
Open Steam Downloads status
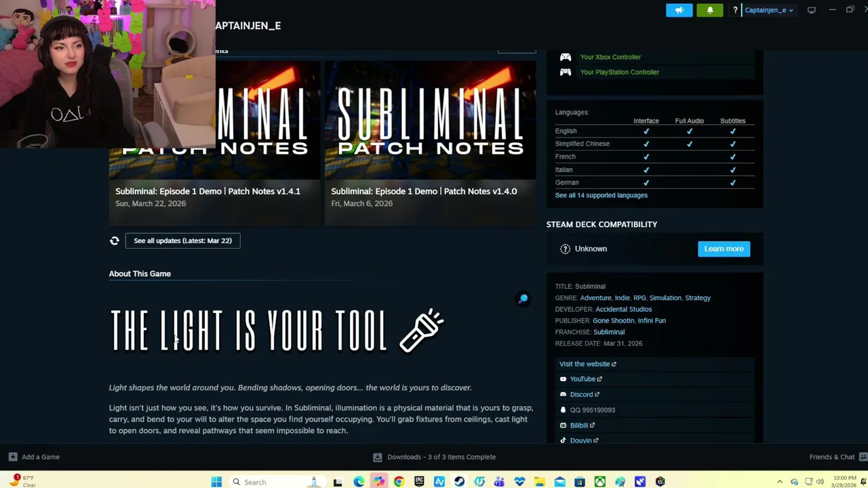click(434, 457)
